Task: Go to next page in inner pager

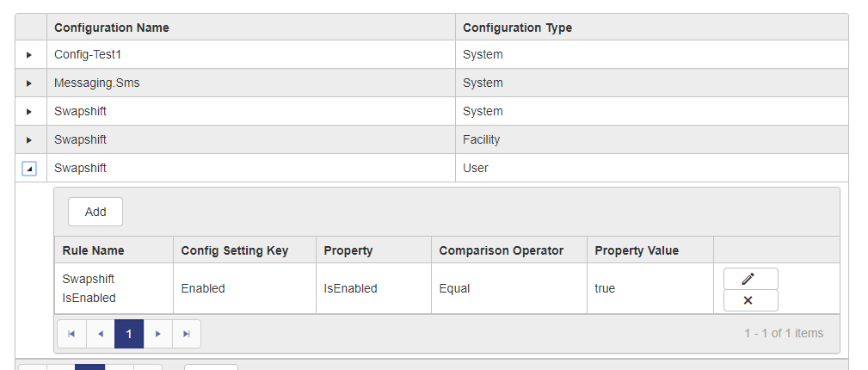Action: (157, 334)
